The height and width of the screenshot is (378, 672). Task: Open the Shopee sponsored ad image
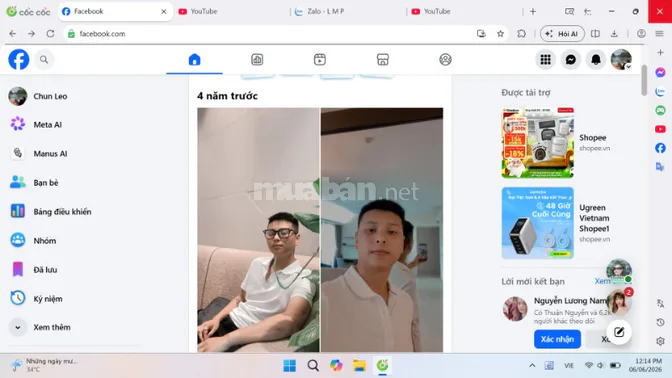coord(537,143)
